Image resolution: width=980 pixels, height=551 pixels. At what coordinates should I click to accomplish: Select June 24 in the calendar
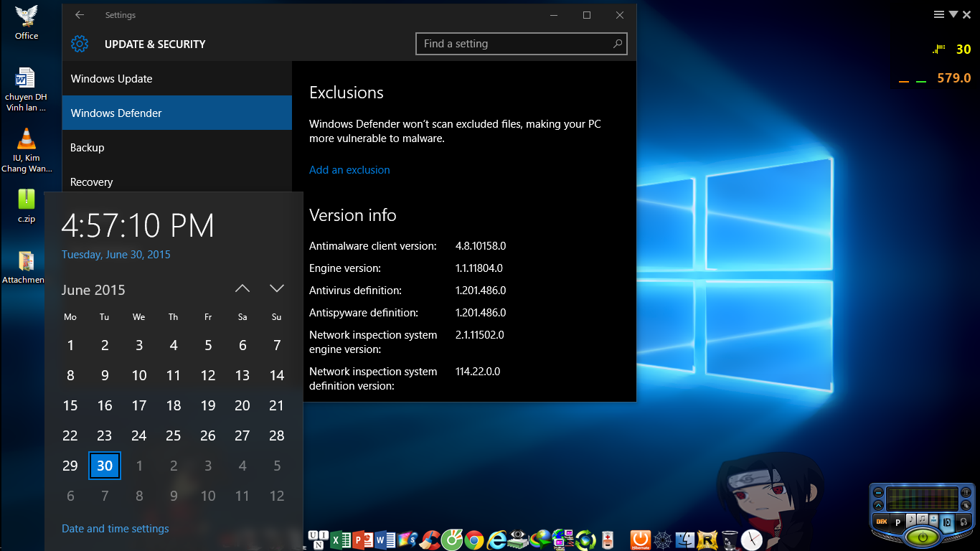[x=139, y=435]
